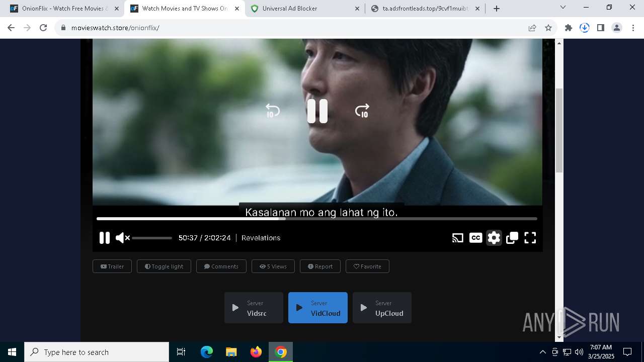This screenshot has width=644, height=362.
Task: Bookmark this page with star
Action: point(548,28)
